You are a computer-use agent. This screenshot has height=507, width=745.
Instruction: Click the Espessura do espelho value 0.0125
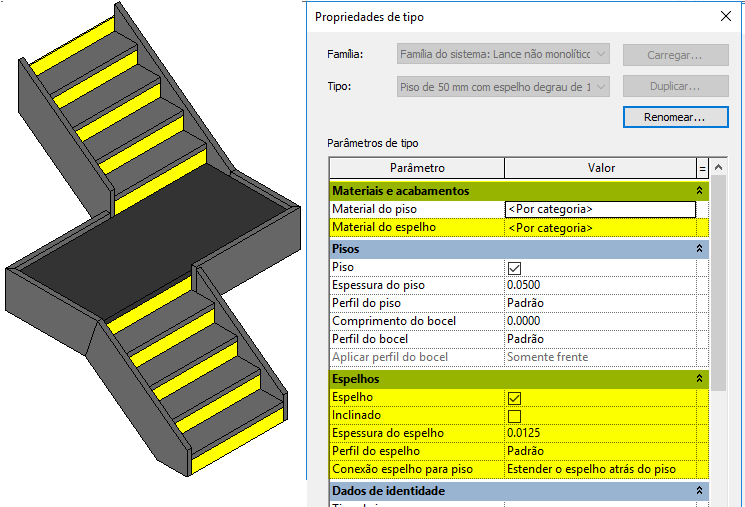click(600, 434)
